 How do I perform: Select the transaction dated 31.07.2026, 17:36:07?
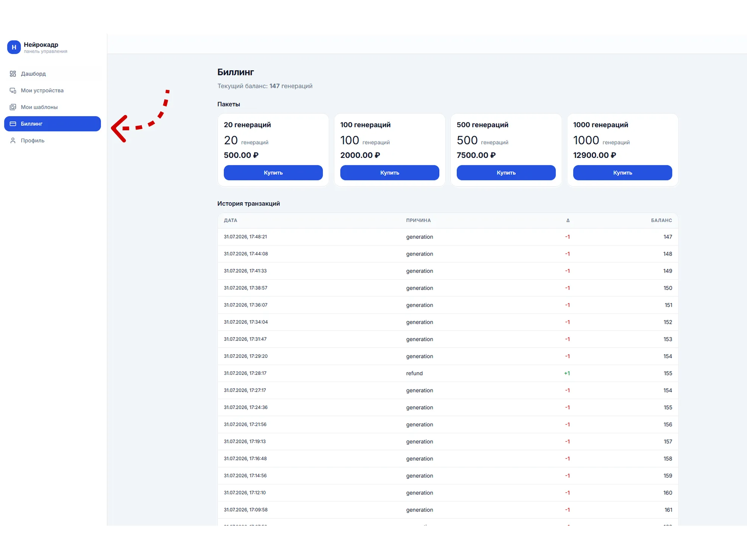tap(448, 305)
